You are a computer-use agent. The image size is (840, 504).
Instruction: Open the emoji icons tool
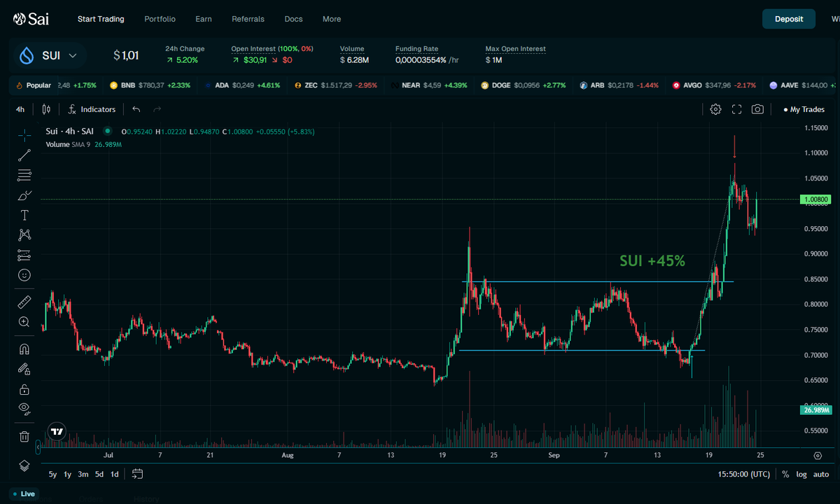click(x=24, y=275)
